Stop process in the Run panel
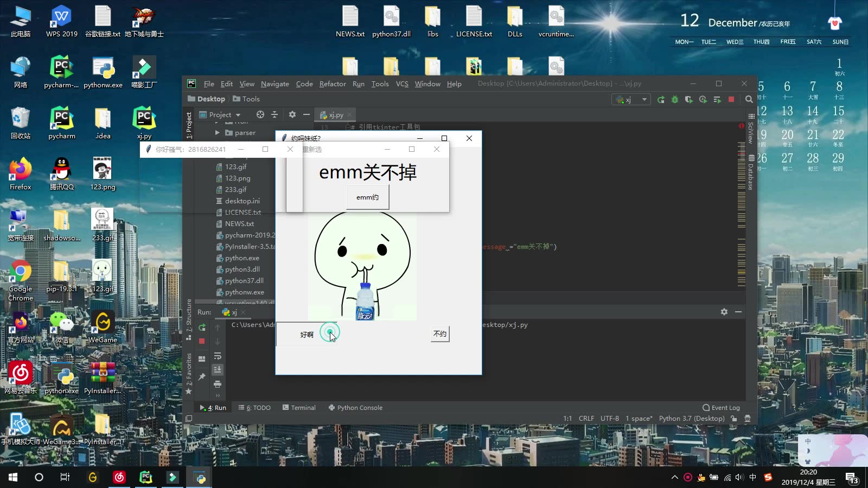Image resolution: width=868 pixels, height=488 pixels. click(202, 341)
